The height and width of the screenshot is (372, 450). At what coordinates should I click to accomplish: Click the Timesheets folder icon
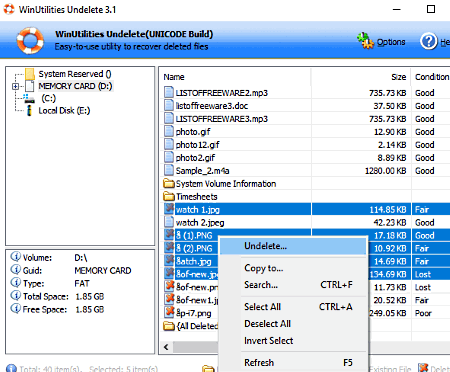tap(169, 196)
